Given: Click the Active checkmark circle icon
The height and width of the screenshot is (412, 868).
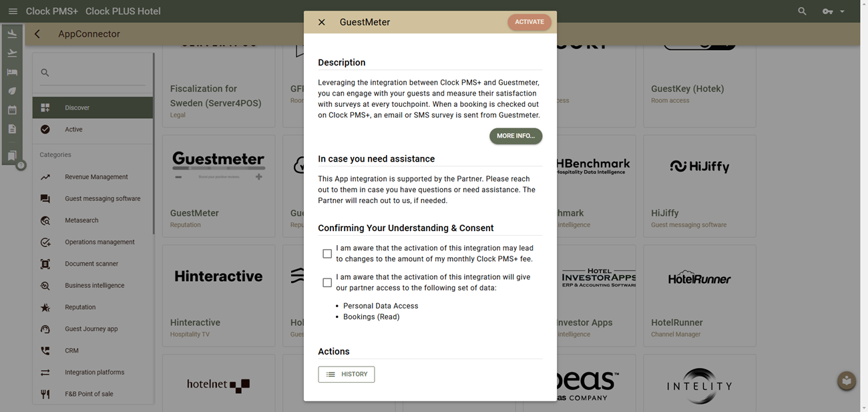Looking at the screenshot, I should (45, 130).
